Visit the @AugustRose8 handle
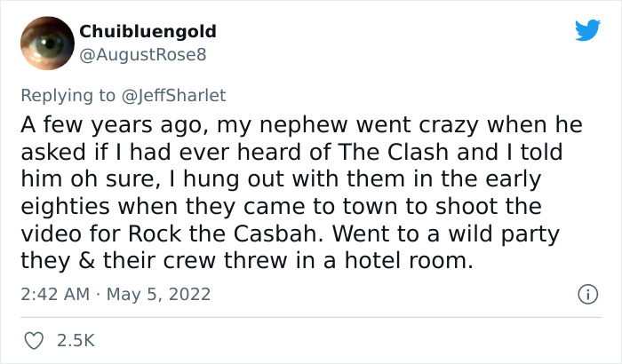The height and width of the screenshot is (364, 622). tap(143, 54)
